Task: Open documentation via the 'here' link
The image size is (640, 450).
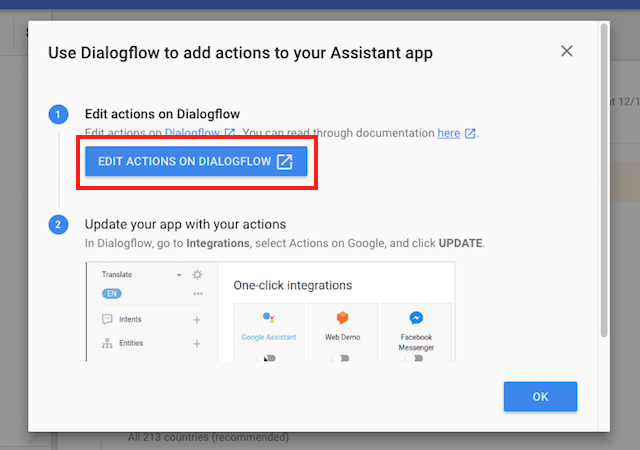Action: [449, 133]
